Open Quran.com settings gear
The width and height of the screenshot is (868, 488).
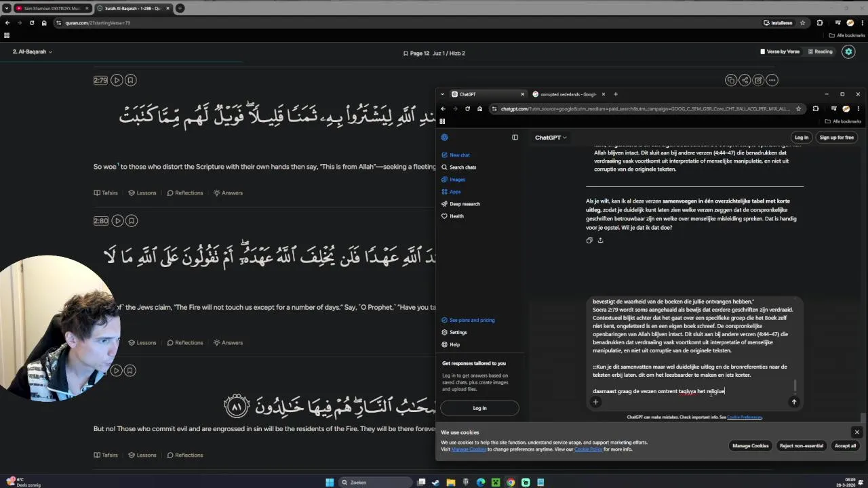tap(848, 52)
